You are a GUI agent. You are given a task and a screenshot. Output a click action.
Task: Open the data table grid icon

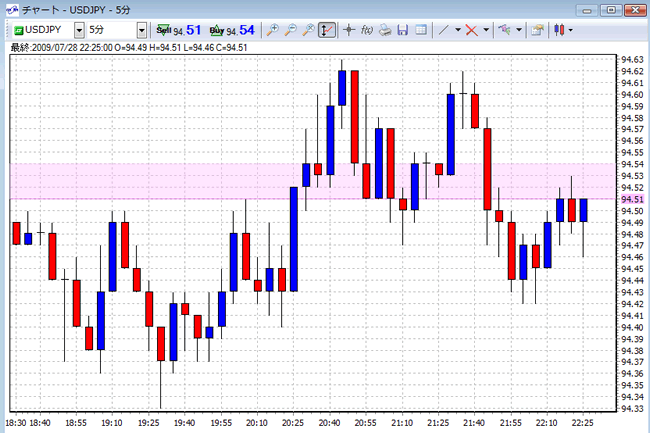click(421, 30)
